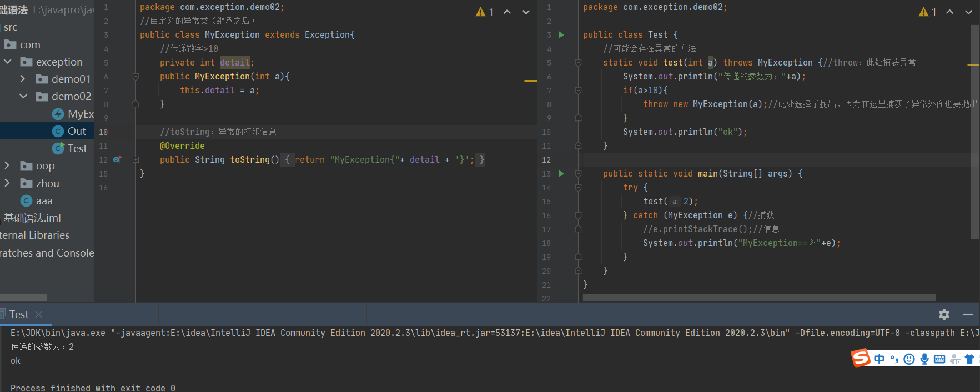The width and height of the screenshot is (980, 392).
Task: Open the emoji panel on Sogou toolbar
Action: (x=909, y=359)
